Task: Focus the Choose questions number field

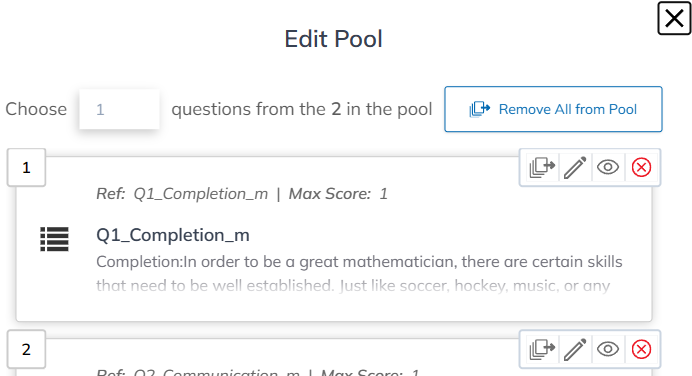Action: coord(119,109)
